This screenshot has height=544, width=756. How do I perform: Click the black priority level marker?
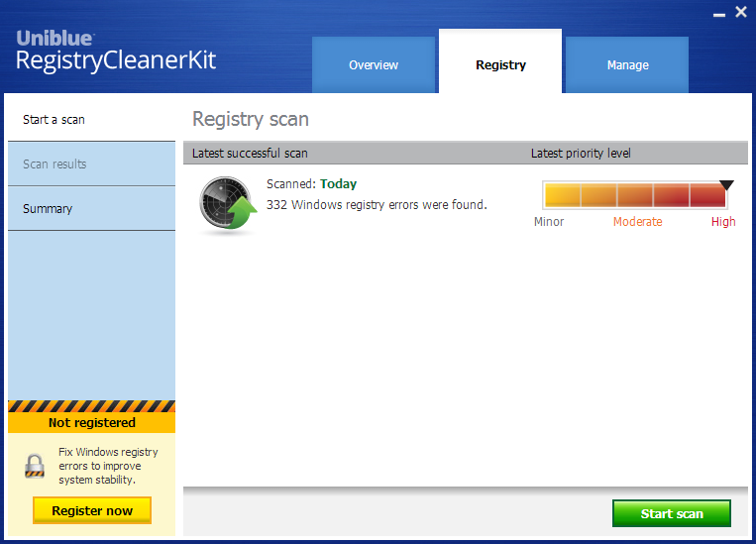point(726,184)
